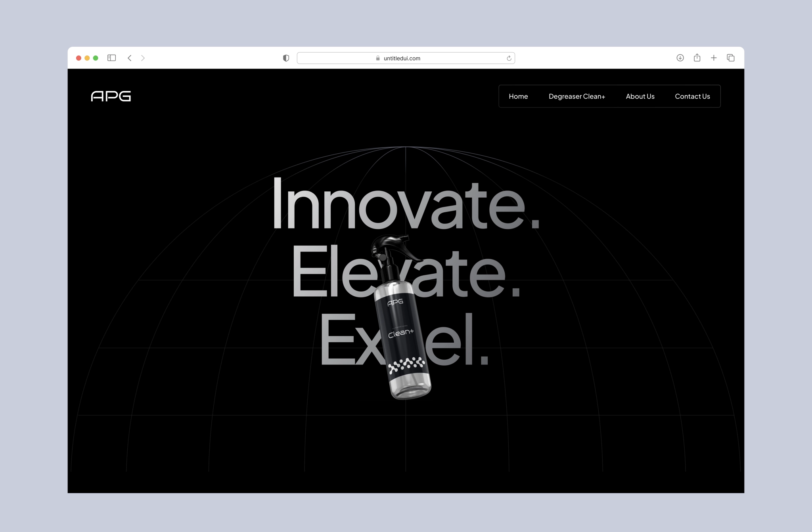Open the Degreaser Clean+ page
Image resolution: width=812 pixels, height=532 pixels.
click(576, 96)
